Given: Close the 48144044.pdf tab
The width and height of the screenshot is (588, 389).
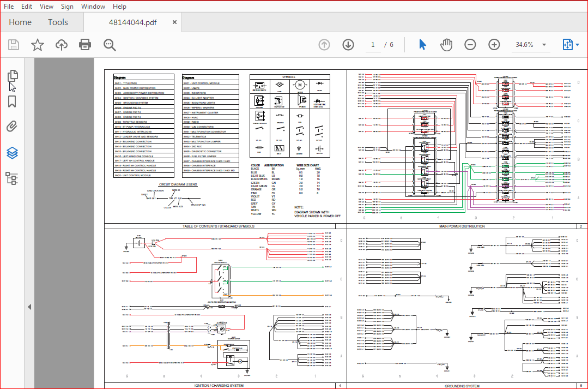Looking at the screenshot, I should tap(174, 22).
